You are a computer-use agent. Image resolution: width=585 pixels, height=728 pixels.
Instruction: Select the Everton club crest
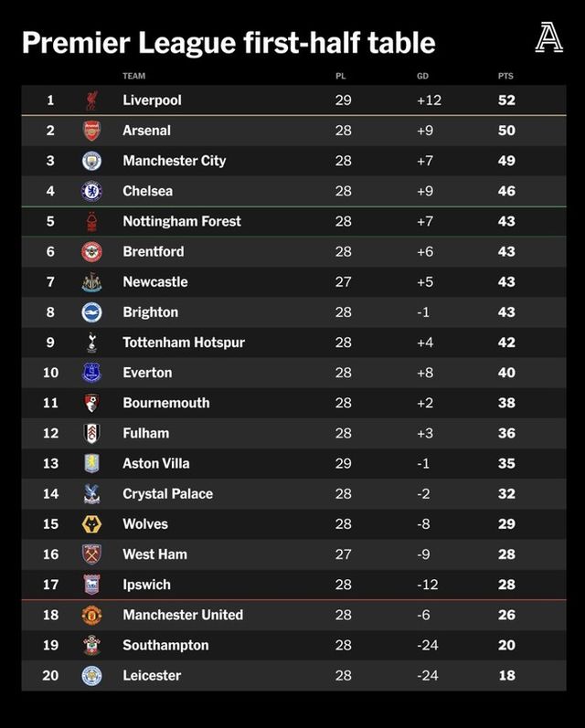click(91, 373)
